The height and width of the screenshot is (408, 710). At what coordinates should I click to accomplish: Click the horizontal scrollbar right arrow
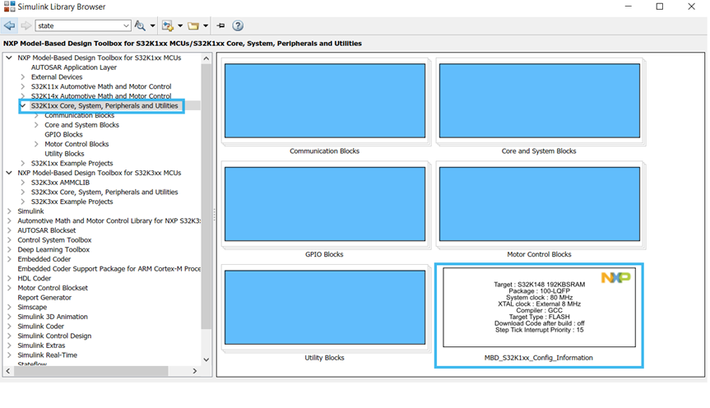(195, 371)
